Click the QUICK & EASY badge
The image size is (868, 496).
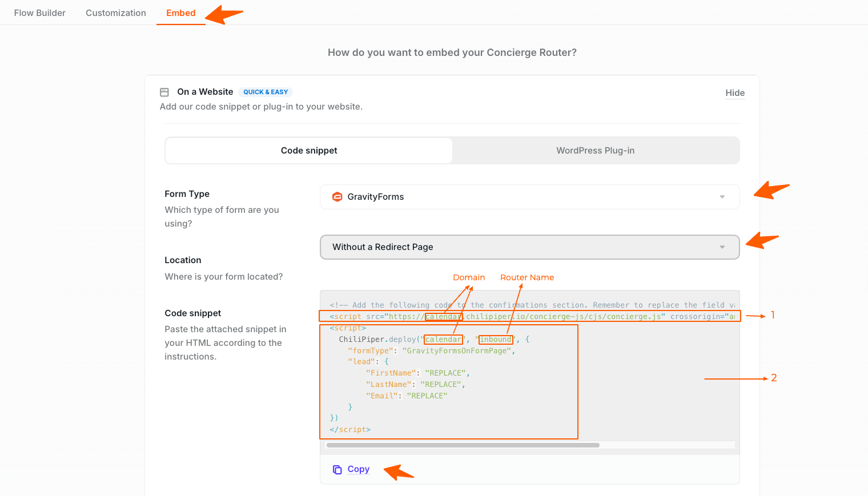tap(266, 92)
